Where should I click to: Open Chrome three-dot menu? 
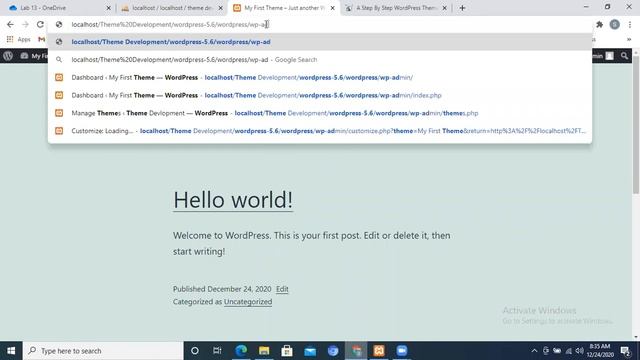pyautogui.click(x=630, y=24)
